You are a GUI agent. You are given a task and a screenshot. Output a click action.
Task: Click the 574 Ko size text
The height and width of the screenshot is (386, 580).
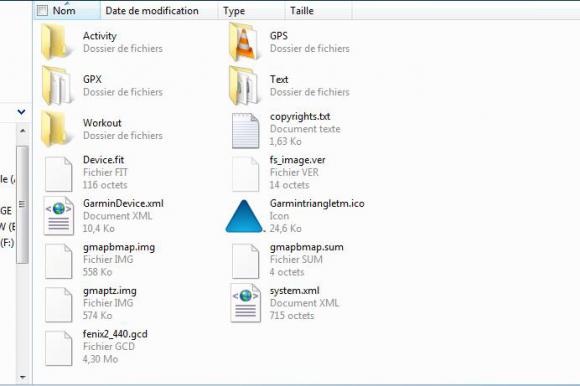97,315
